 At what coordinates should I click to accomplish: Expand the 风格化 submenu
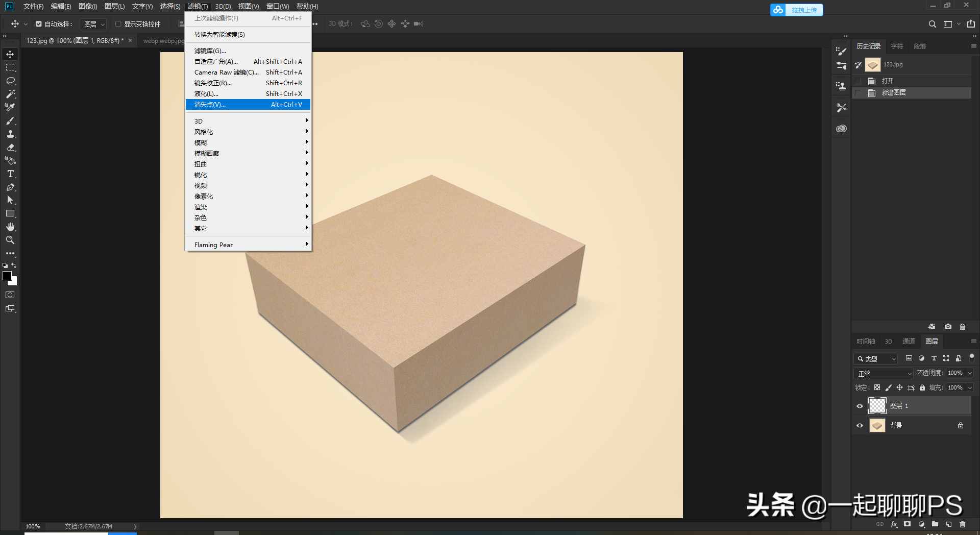248,132
